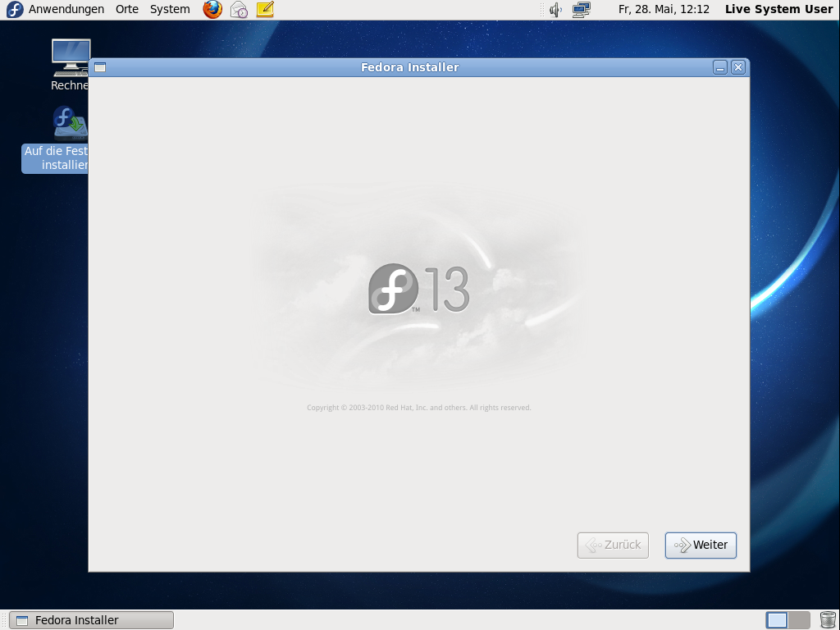Open the yellow sticky notes launcher
This screenshot has height=630, width=840.
pos(265,9)
